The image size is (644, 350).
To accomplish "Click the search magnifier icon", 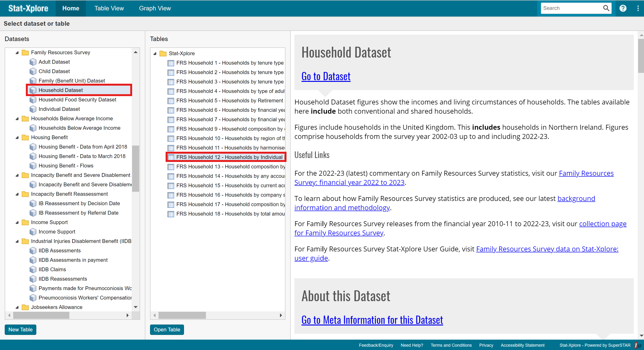I will [x=605, y=7].
